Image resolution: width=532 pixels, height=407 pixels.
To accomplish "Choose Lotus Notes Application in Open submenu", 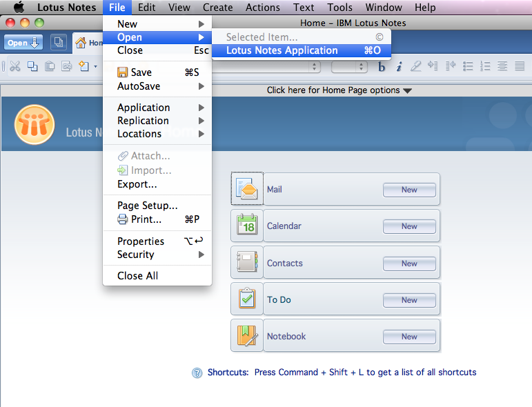I will tap(302, 50).
